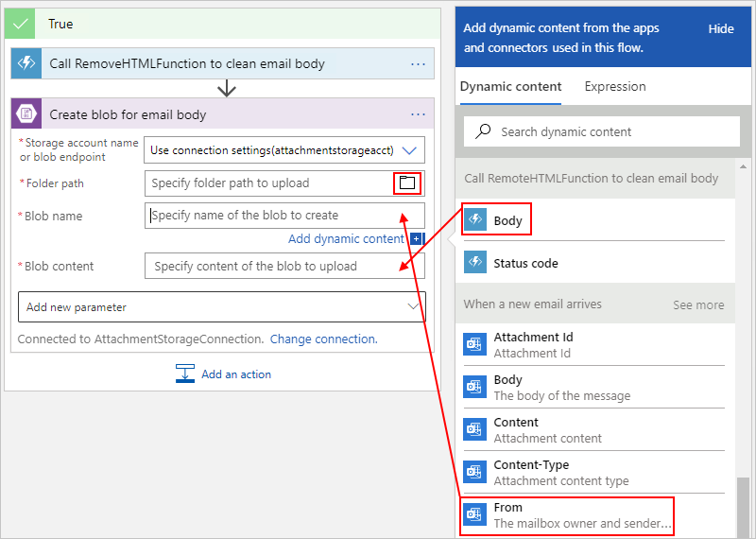Click the blob storage icon on Create blob header
The image size is (756, 539).
[26, 113]
